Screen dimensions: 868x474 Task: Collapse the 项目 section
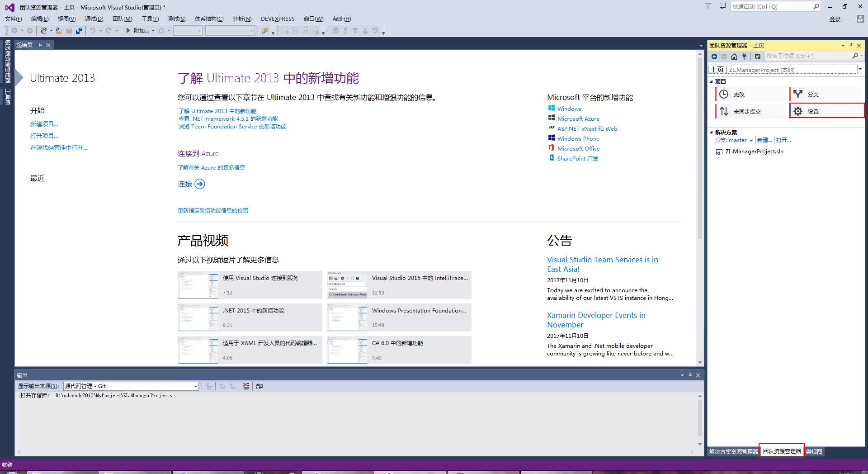712,82
